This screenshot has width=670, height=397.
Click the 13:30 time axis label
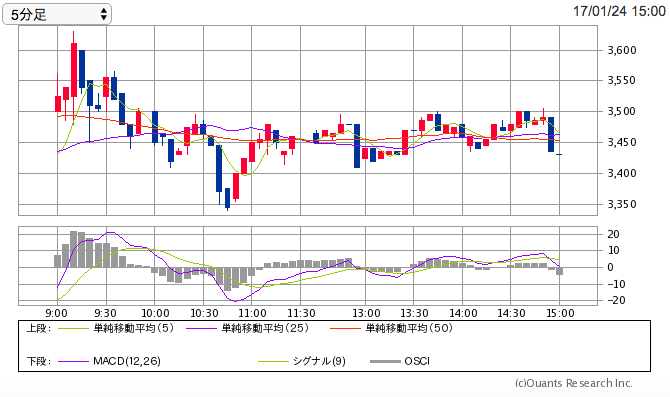(414, 313)
